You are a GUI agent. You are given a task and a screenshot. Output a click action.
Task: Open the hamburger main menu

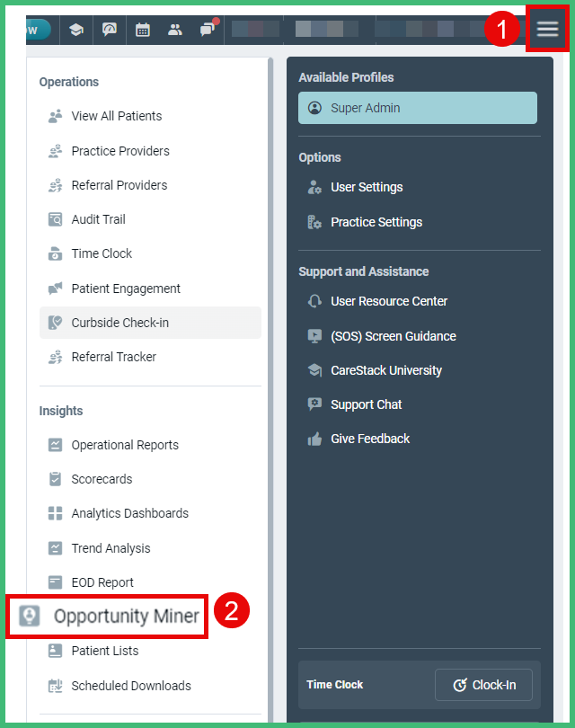(x=547, y=30)
